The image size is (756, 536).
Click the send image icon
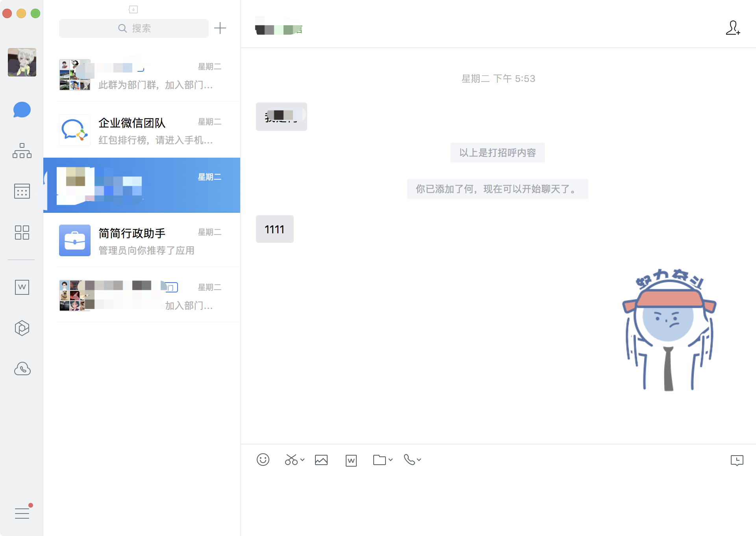pyautogui.click(x=321, y=460)
